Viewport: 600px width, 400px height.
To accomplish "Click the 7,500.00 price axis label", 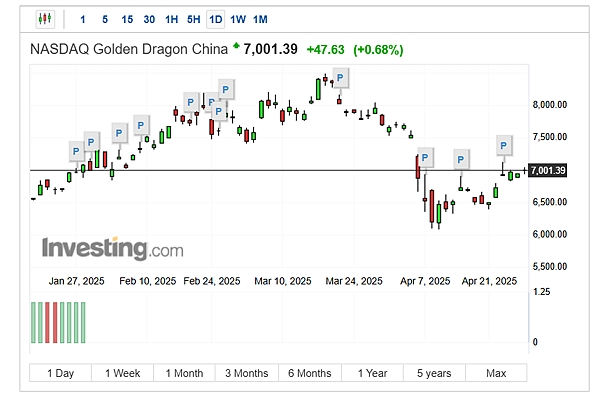I will 549,137.
